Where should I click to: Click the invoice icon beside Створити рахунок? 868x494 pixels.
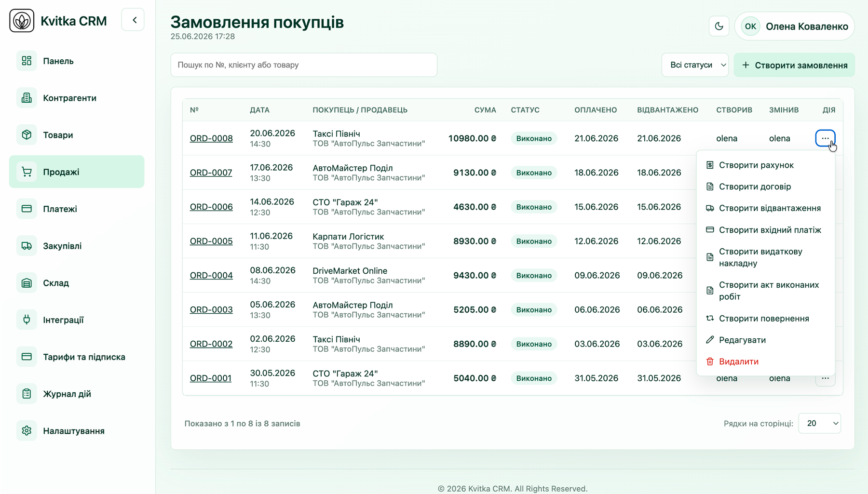(710, 165)
